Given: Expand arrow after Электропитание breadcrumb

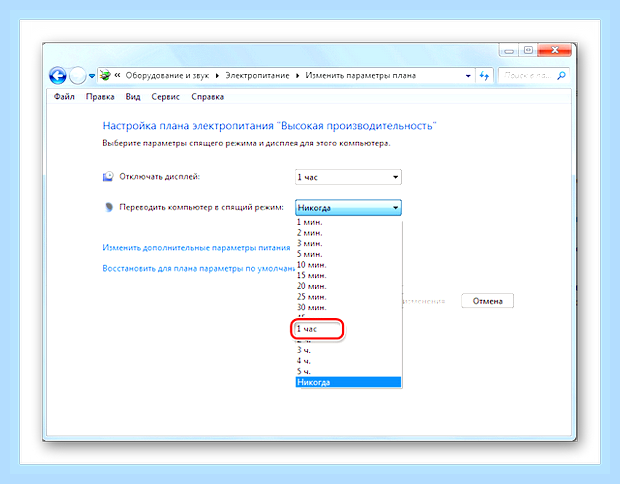Looking at the screenshot, I should [297, 76].
